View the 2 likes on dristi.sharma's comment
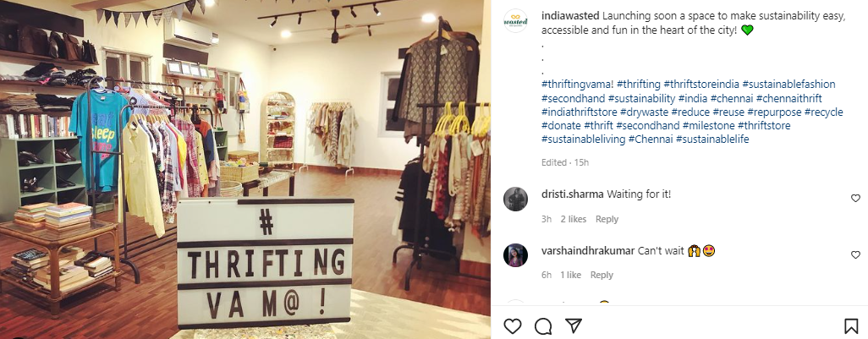 [573, 219]
